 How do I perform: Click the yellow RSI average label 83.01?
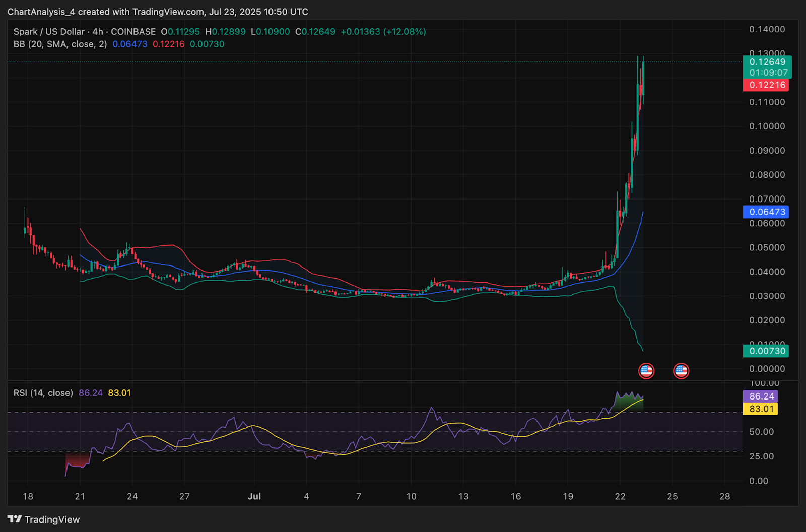[761, 409]
